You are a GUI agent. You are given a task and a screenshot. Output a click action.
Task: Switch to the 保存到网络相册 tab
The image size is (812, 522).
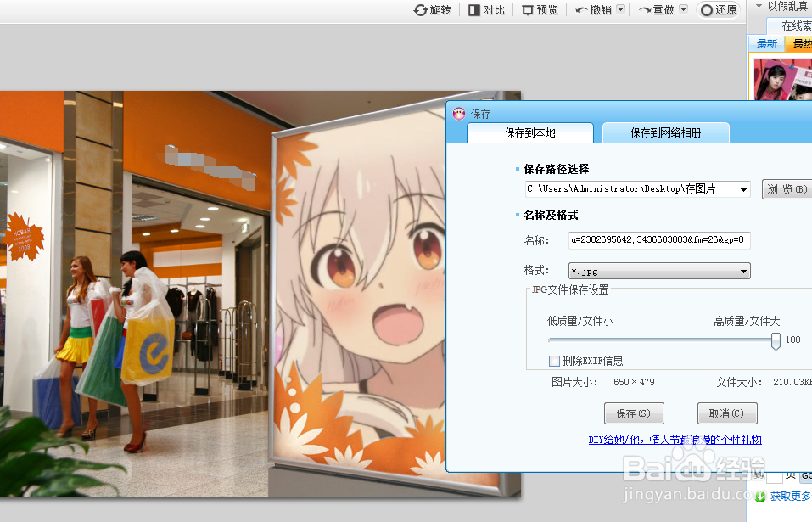pyautogui.click(x=665, y=133)
